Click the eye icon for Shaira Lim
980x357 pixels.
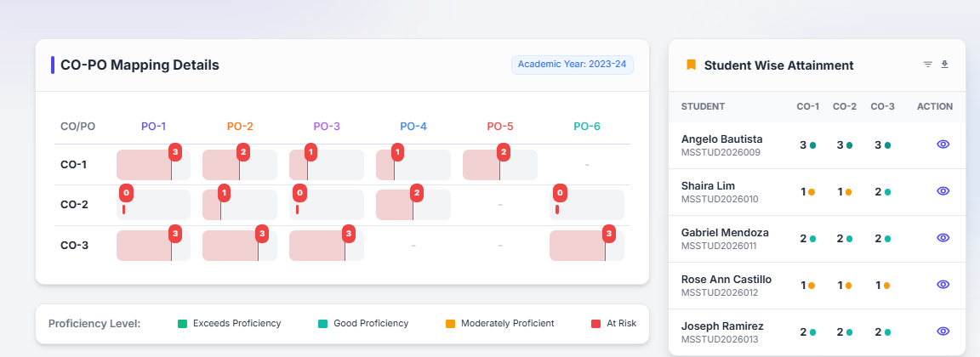click(943, 191)
